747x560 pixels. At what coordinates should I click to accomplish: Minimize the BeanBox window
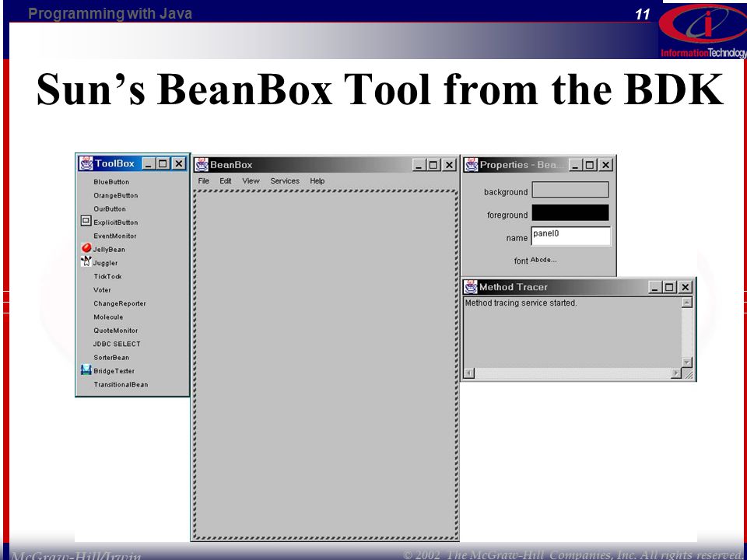point(419,165)
